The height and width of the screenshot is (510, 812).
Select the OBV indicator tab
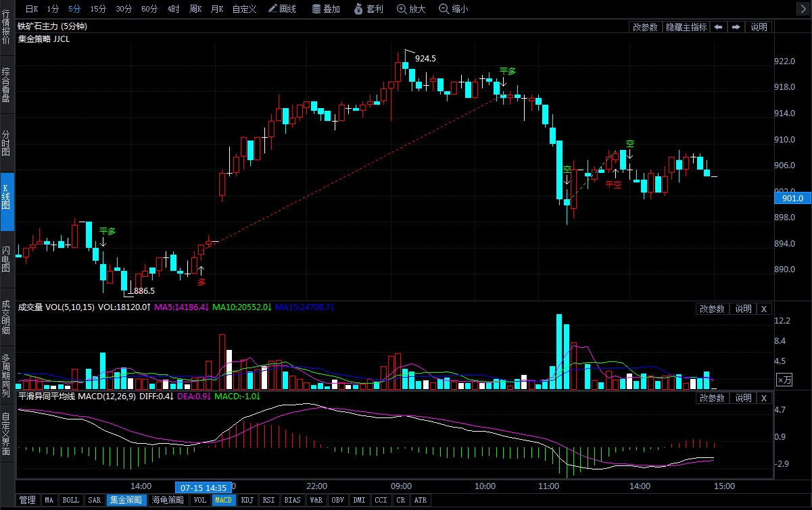click(337, 501)
